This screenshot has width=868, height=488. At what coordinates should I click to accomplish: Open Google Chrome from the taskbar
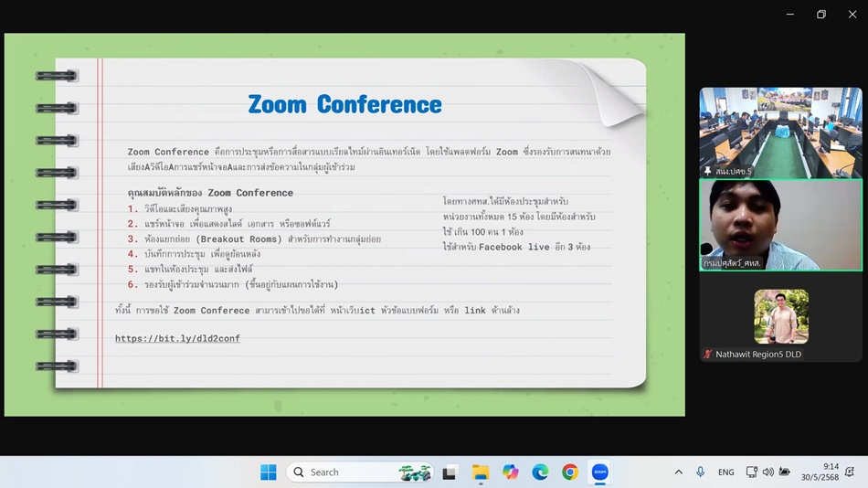tap(570, 472)
